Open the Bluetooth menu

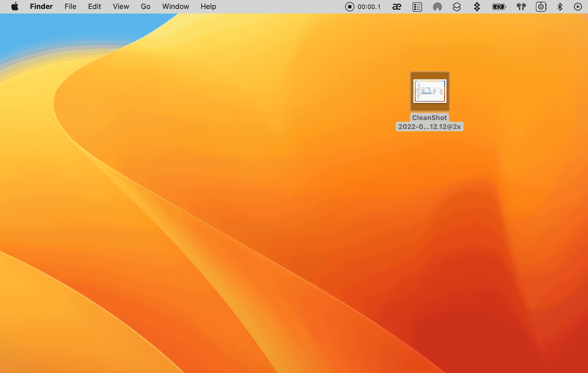pos(560,7)
